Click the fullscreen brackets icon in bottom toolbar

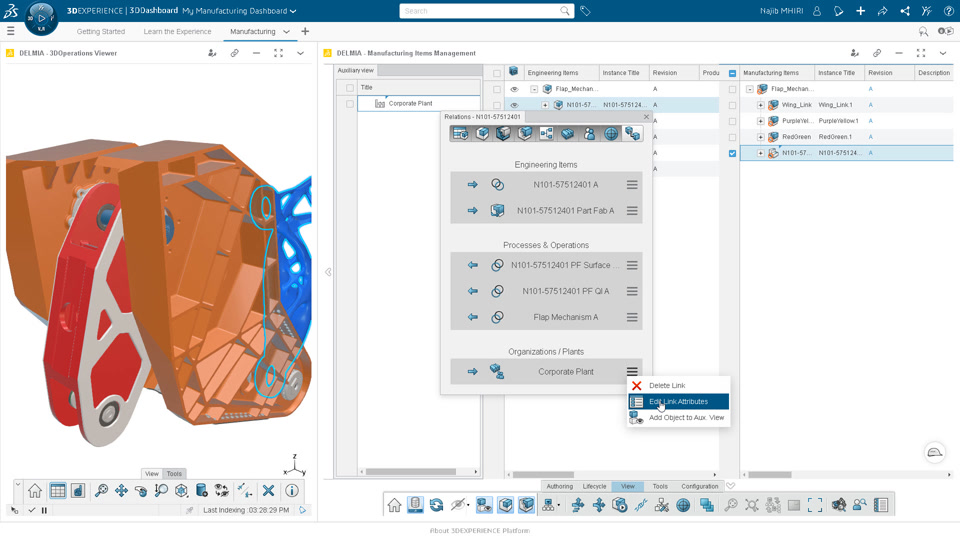point(815,505)
